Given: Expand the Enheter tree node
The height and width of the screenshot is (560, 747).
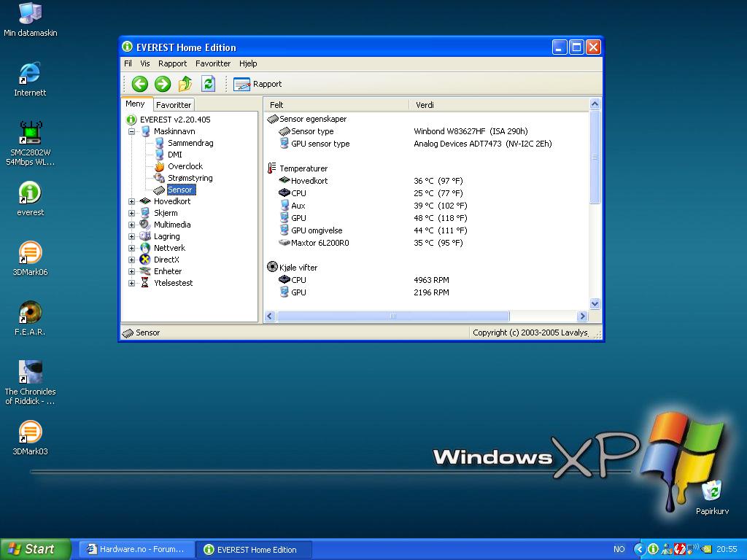Looking at the screenshot, I should tap(131, 271).
